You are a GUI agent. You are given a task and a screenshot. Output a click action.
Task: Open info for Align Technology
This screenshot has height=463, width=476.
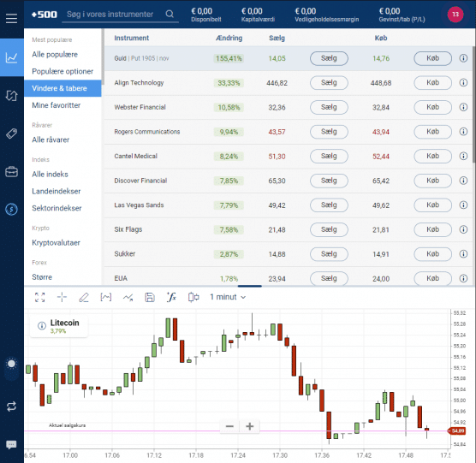[463, 82]
